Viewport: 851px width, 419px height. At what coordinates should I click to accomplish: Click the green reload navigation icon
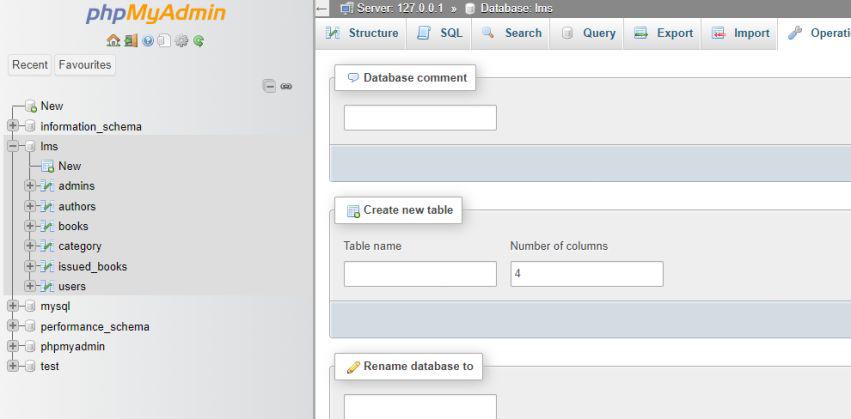[199, 41]
